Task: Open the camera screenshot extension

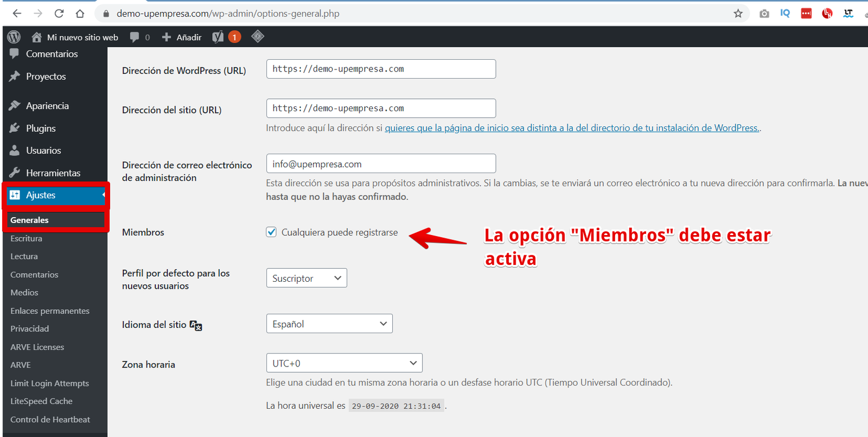Action: [x=764, y=14]
